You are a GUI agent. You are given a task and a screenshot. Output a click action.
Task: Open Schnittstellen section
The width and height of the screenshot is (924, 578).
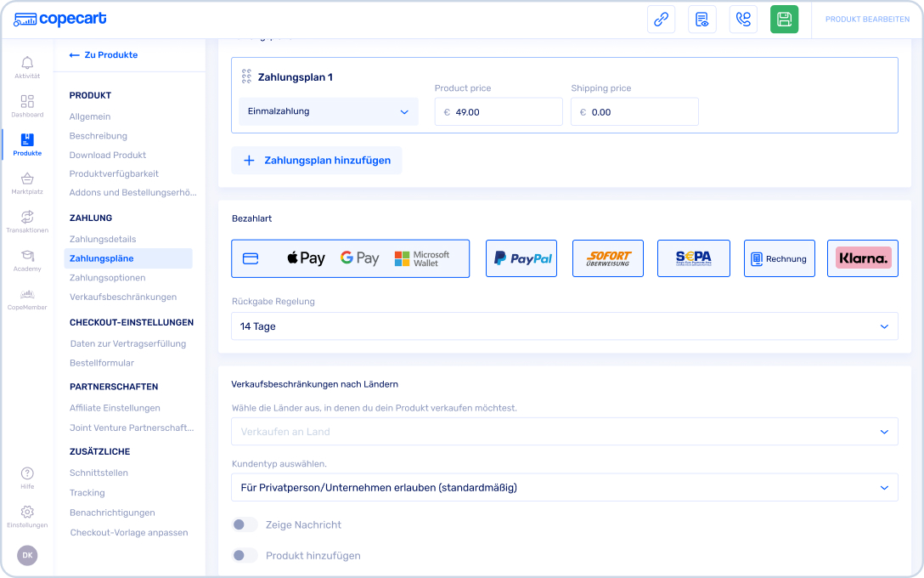[99, 473]
